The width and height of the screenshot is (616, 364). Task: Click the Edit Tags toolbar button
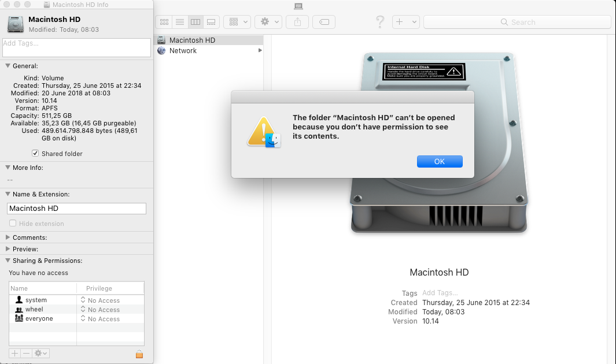click(x=324, y=22)
